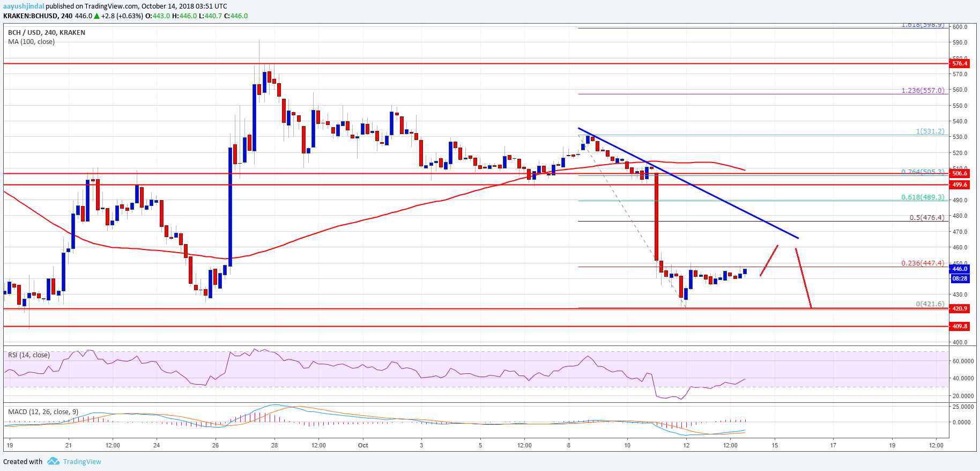Click the 506.6 red price tag
Image resolution: width=980 pixels, height=471 pixels.
click(x=959, y=173)
